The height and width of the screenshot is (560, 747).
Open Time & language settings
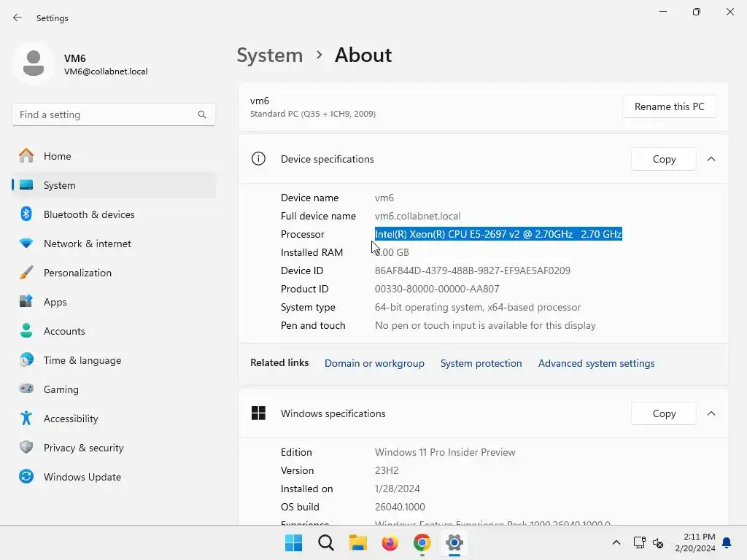point(114,360)
